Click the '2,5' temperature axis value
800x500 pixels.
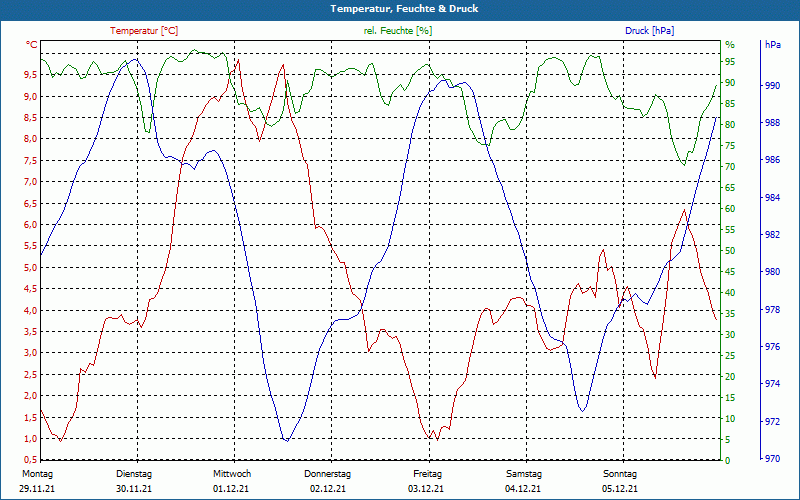tap(31, 374)
